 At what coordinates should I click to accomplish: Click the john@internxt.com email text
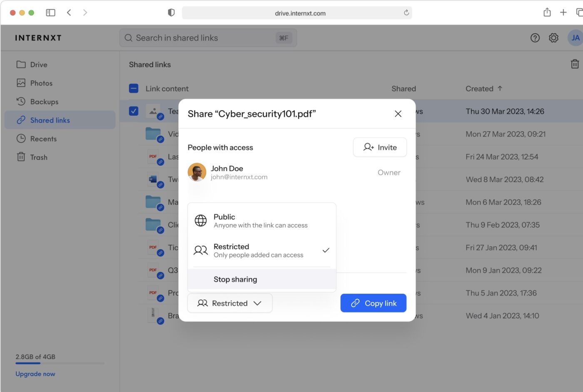point(239,177)
